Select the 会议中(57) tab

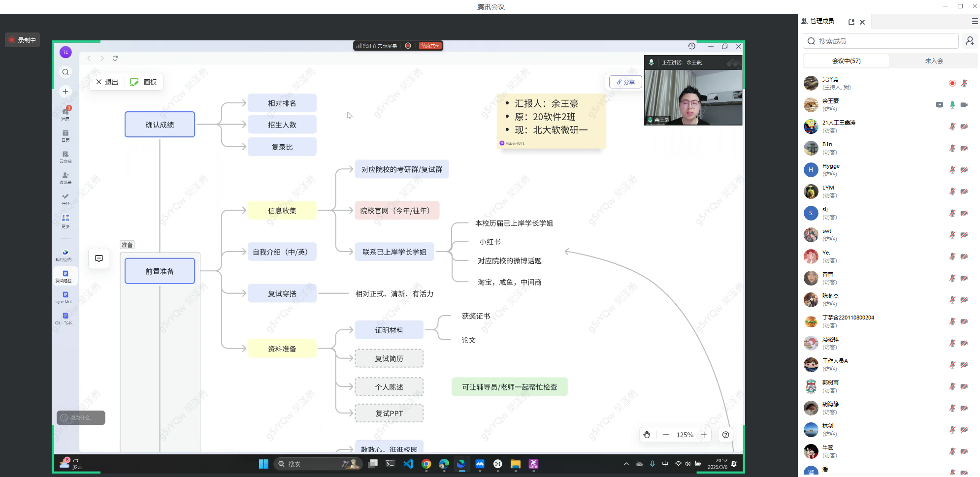[846, 61]
